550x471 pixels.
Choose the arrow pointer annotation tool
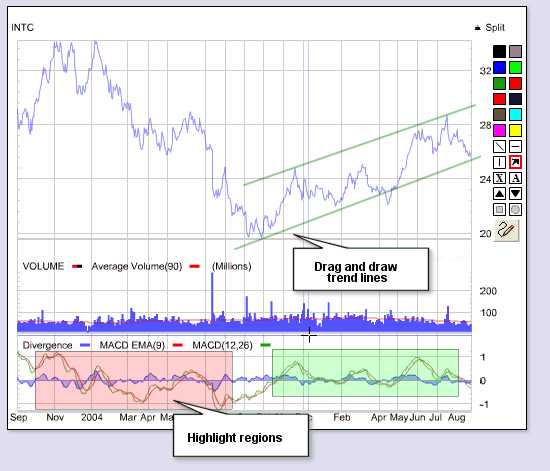pos(515,162)
